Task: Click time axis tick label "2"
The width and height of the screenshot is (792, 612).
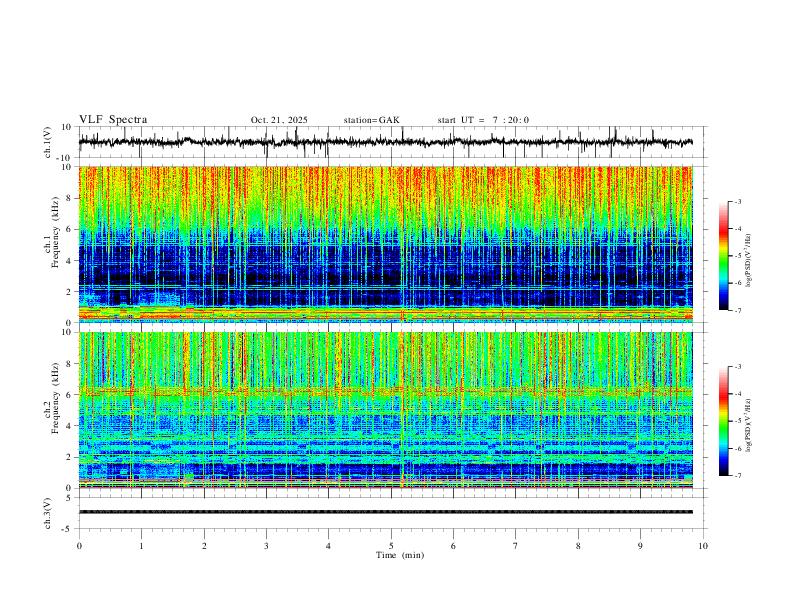Action: pyautogui.click(x=204, y=546)
